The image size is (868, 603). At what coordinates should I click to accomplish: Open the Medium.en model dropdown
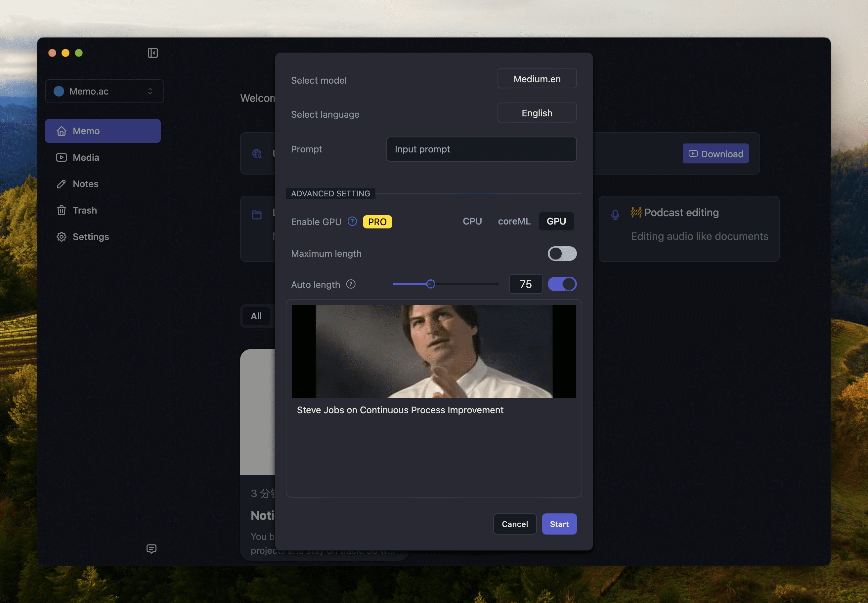[537, 79]
